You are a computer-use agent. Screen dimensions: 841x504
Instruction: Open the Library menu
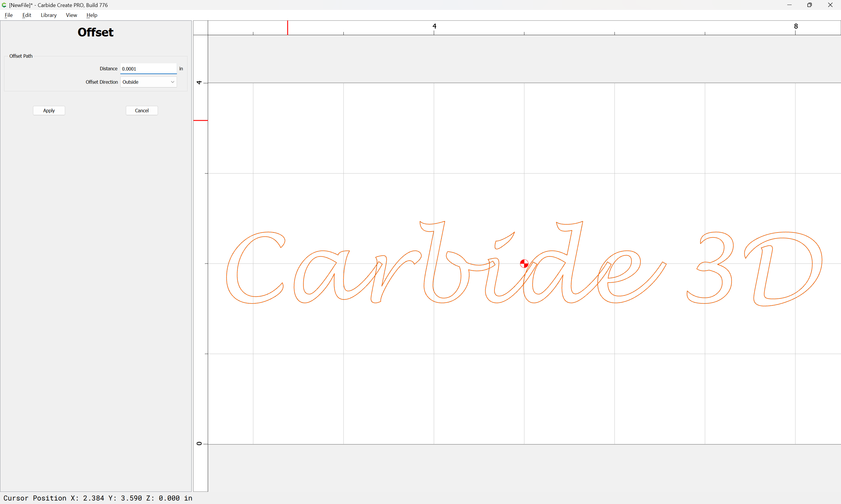(x=48, y=15)
